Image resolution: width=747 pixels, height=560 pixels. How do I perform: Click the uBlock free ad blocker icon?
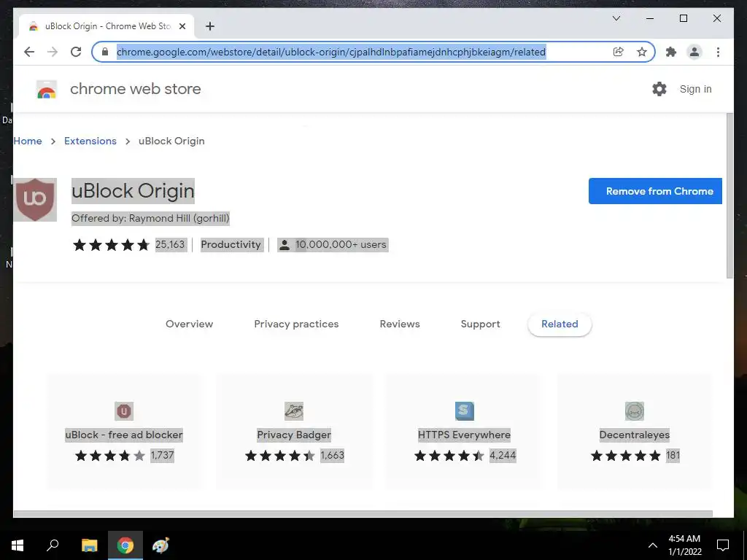pos(124,411)
